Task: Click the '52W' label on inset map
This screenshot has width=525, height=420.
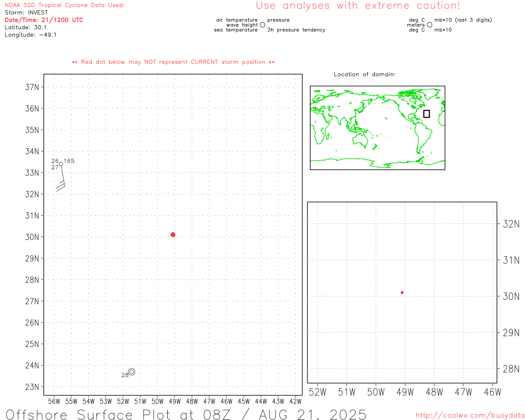Action: (317, 392)
